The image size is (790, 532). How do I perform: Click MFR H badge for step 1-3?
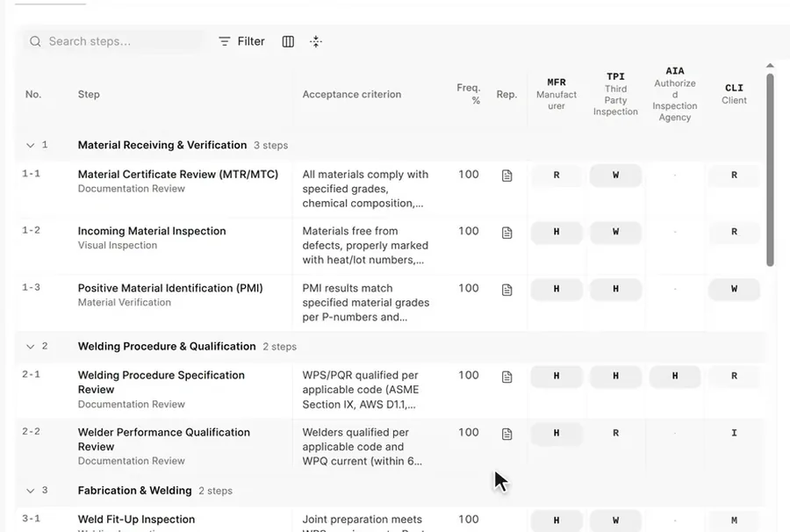(x=557, y=289)
